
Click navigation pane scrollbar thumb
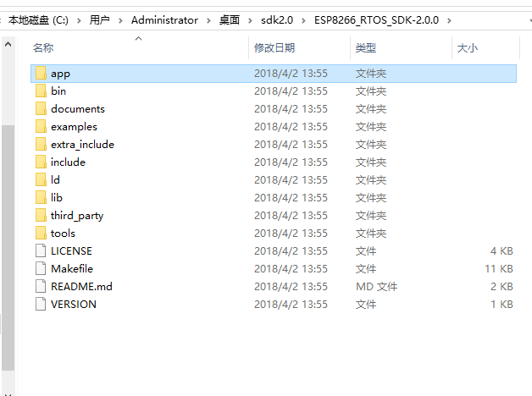tap(8, 248)
